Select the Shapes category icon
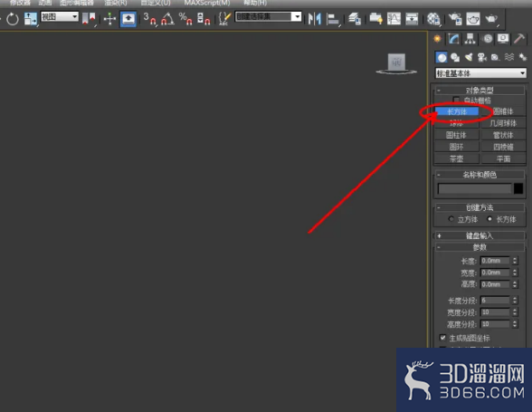Image resolution: width=532 pixels, height=412 pixels. [455, 57]
